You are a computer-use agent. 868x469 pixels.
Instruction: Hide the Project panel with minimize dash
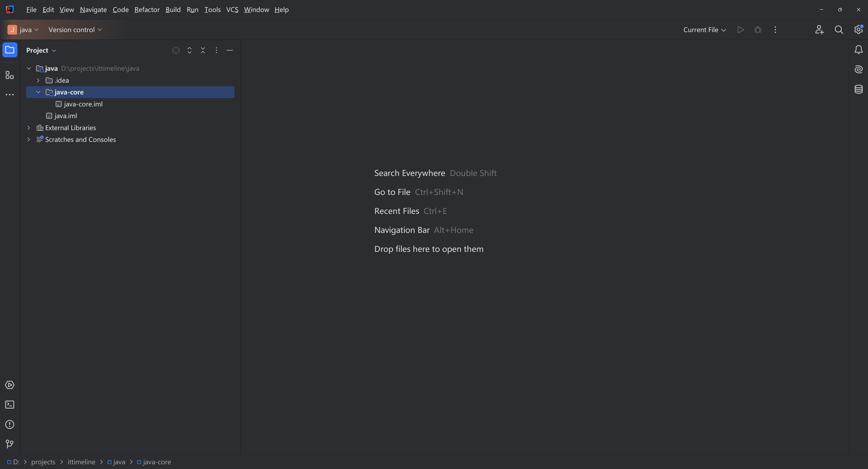click(230, 50)
